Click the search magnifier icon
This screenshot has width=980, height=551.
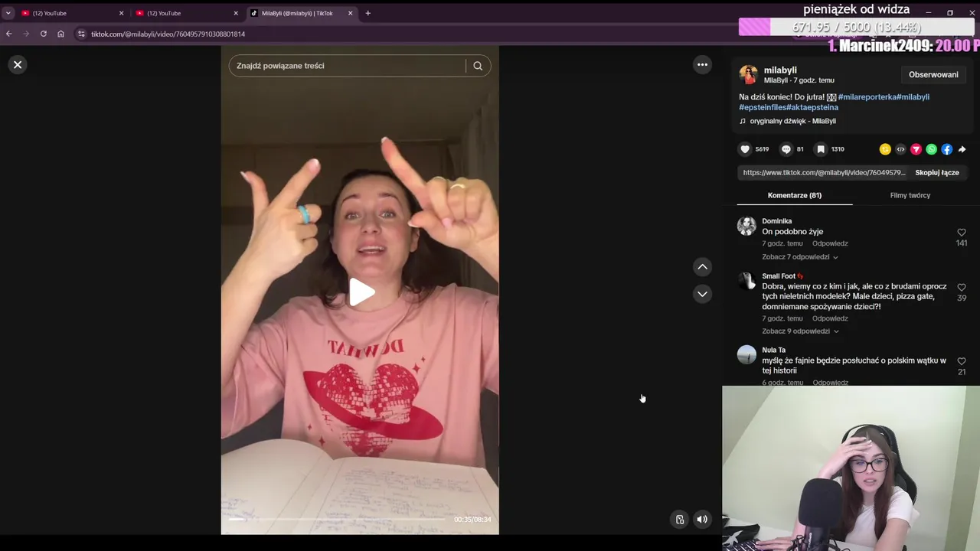click(478, 66)
